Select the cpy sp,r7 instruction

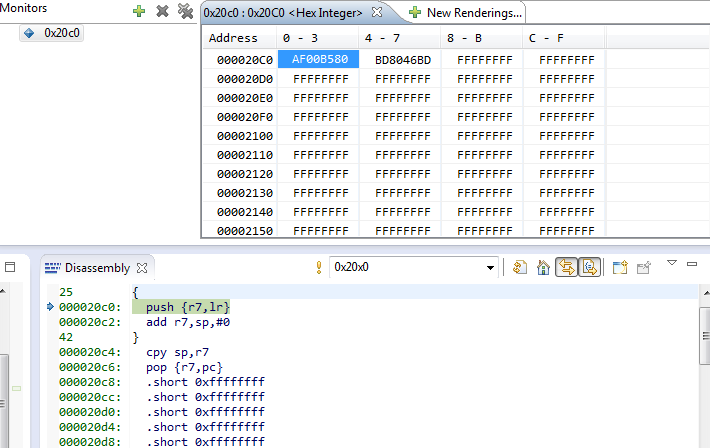178,352
